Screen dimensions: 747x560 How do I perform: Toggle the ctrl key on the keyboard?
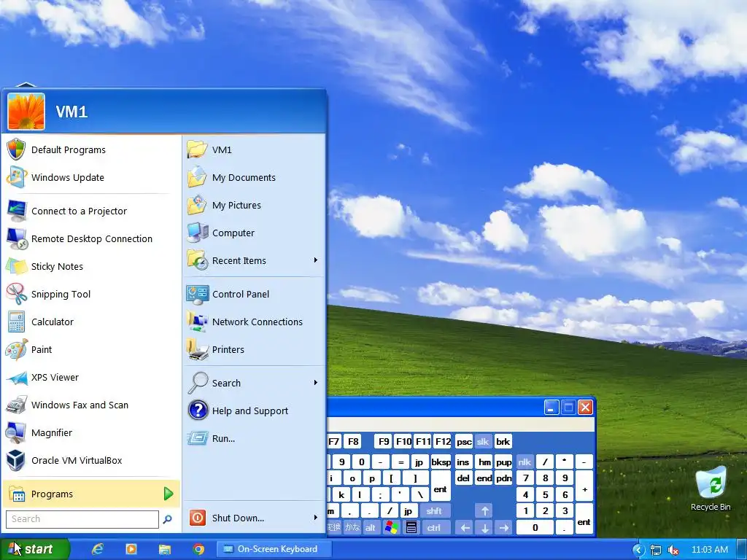[x=434, y=528]
